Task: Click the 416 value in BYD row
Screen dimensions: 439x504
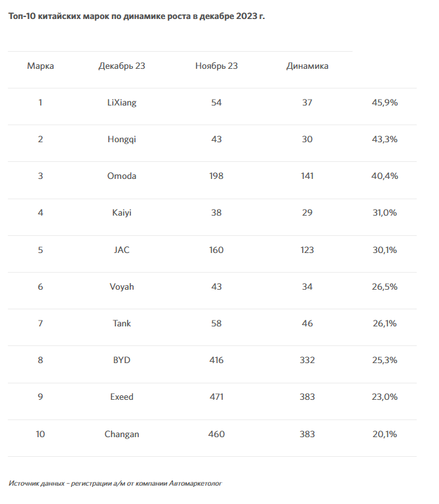Action: click(x=216, y=360)
